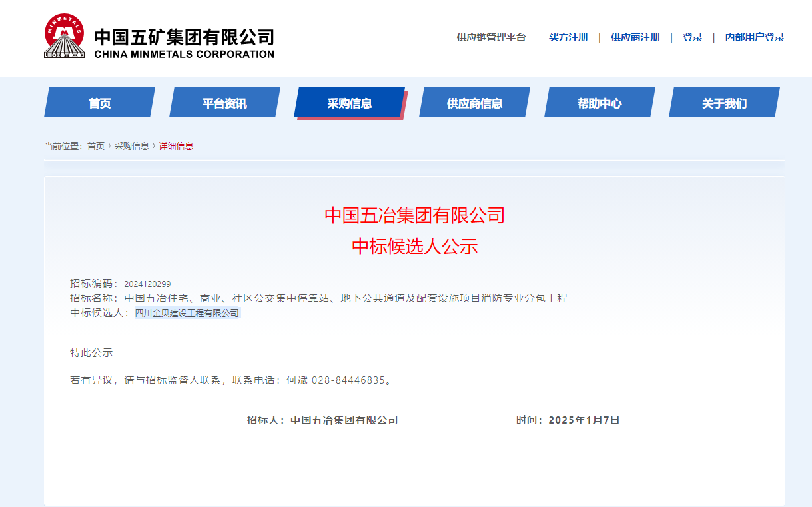Open the 首页 navigation tab
The width and height of the screenshot is (812, 507).
[x=99, y=103]
